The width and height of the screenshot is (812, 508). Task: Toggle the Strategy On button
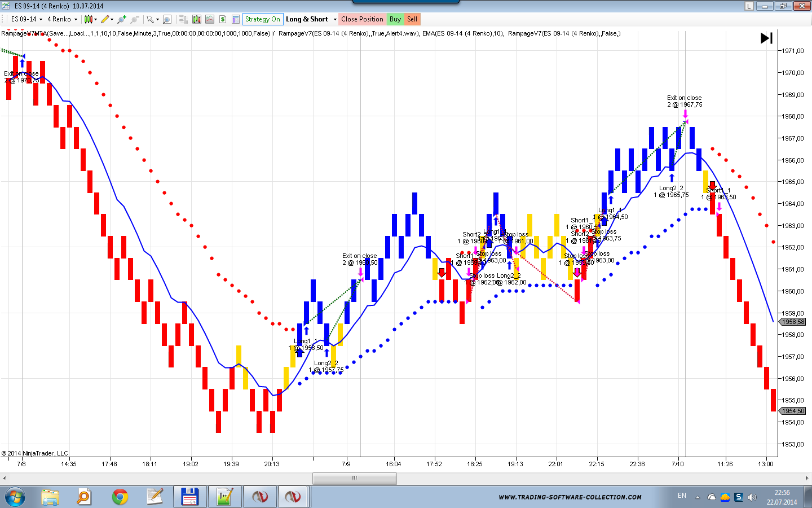click(x=262, y=19)
